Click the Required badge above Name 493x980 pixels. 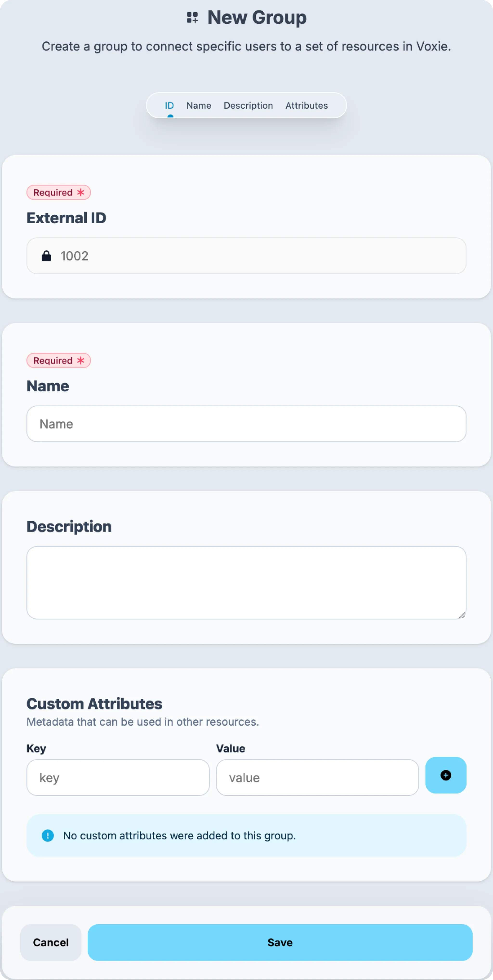tap(58, 360)
